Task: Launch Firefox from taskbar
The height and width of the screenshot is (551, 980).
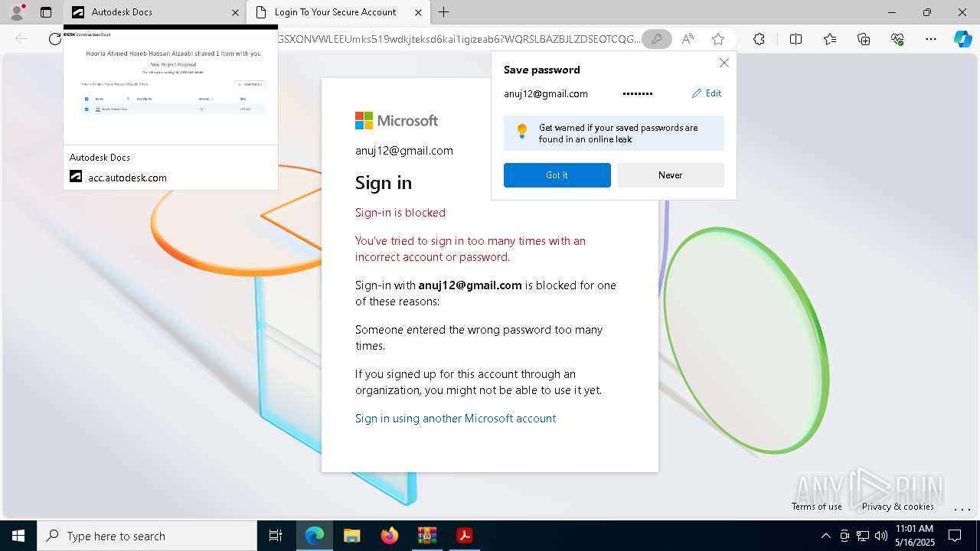Action: tap(390, 536)
